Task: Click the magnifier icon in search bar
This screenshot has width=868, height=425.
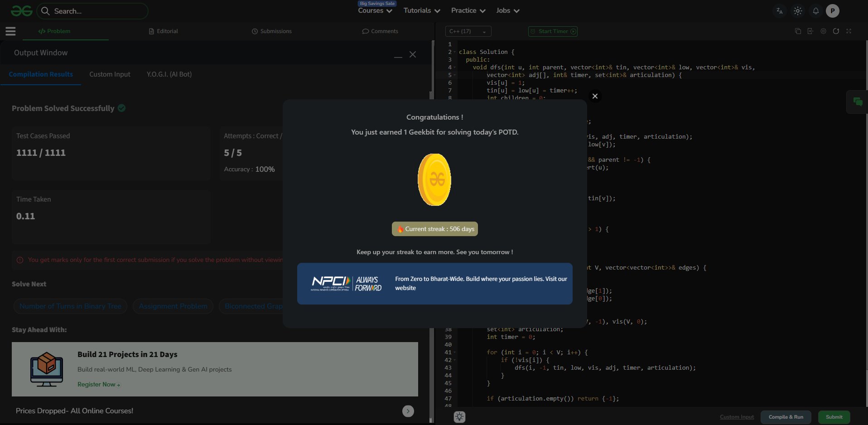Action: click(45, 11)
